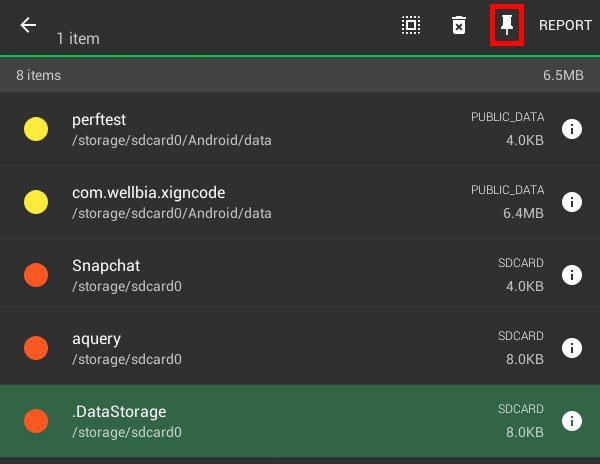The width and height of the screenshot is (600, 464).
Task: Tap perftest's 4.0KB size value
Action: tap(525, 140)
